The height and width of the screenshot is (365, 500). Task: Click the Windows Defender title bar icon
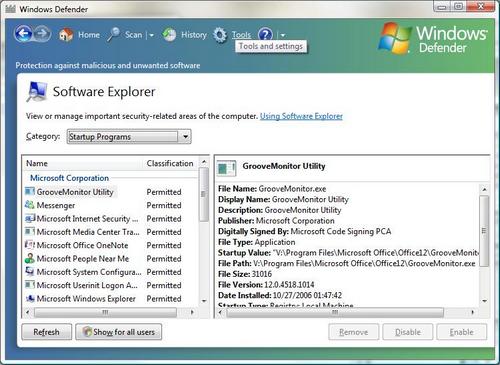[10, 9]
